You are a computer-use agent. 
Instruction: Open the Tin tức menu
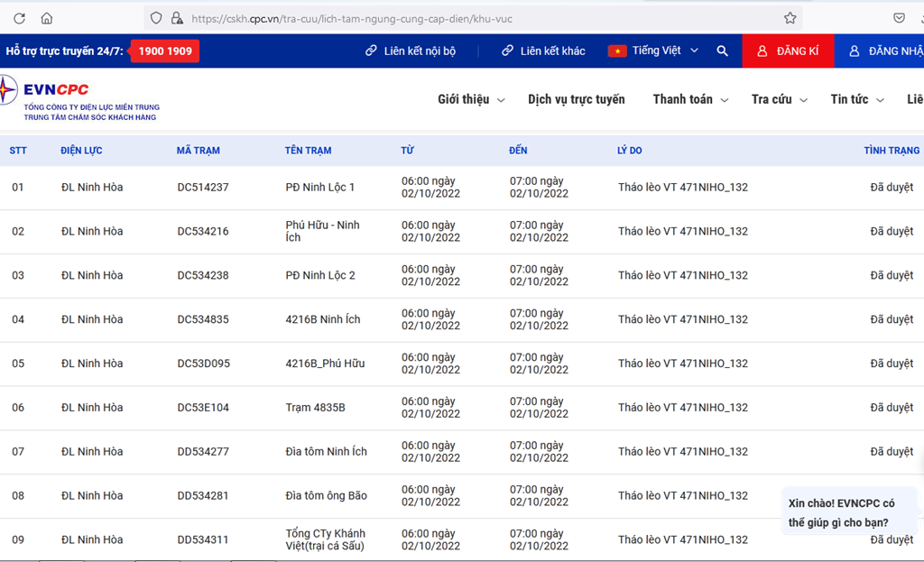tap(856, 99)
